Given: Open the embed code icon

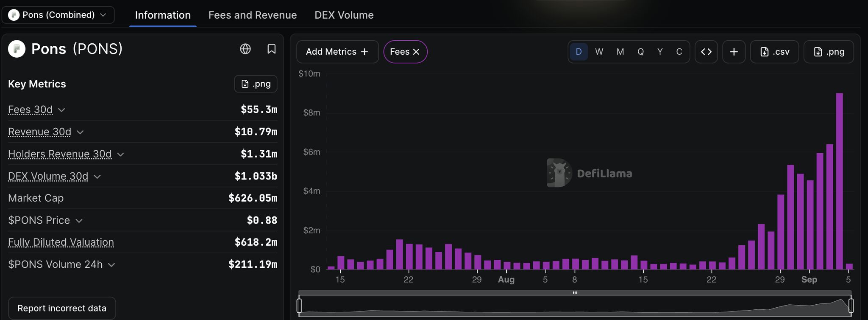Looking at the screenshot, I should (706, 52).
